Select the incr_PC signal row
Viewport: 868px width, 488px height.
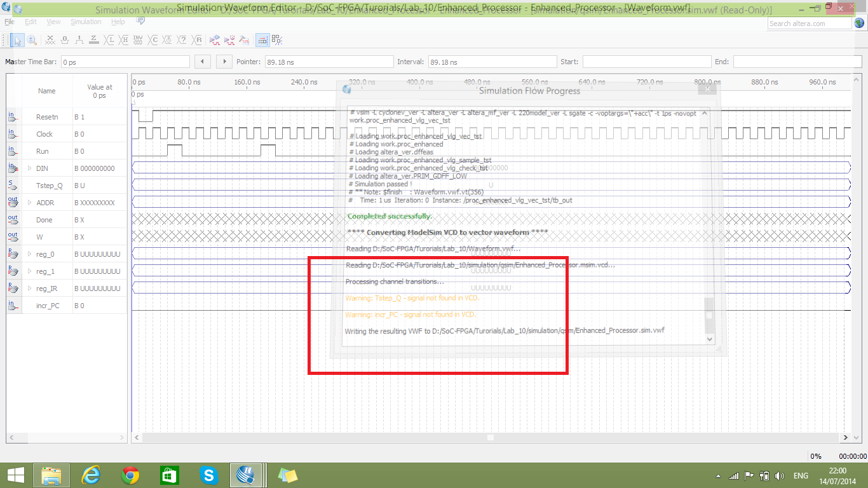[x=67, y=306]
